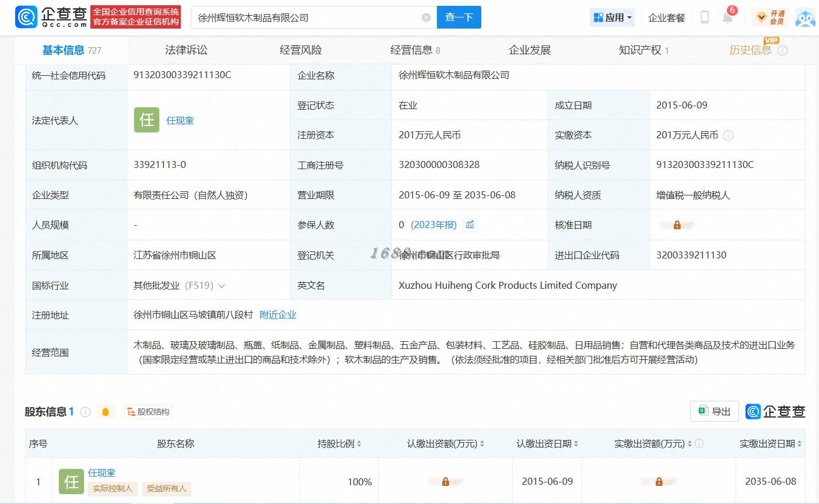Switch to the 基本信息 tab
This screenshot has width=819, height=504.
pos(72,50)
